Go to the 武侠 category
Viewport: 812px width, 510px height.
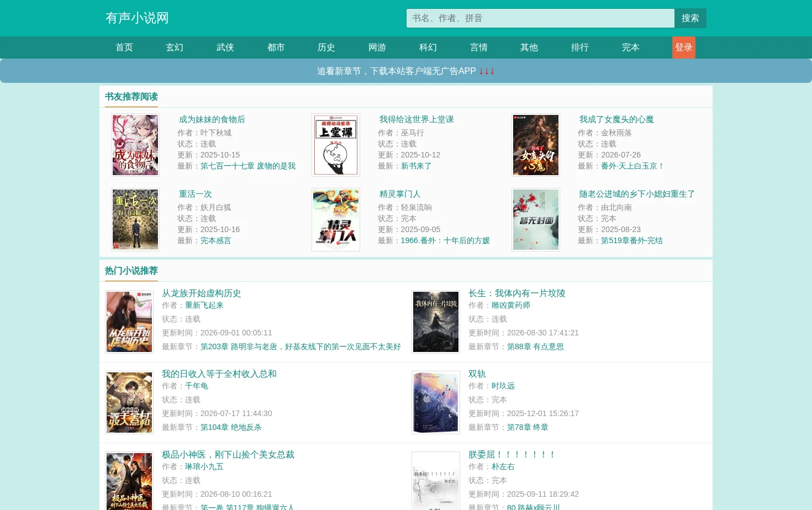coord(225,48)
